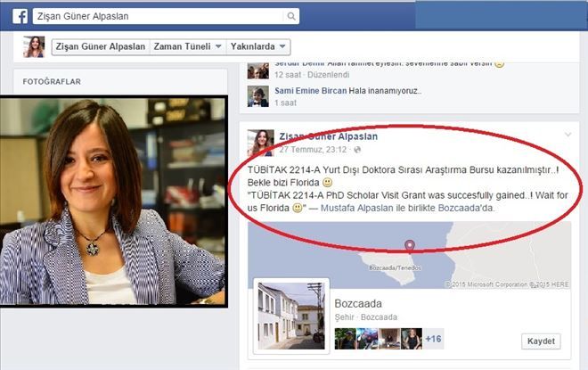The width and height of the screenshot is (588, 370).
Task: Open the Bozcaada'da location link in post
Action: (466, 208)
